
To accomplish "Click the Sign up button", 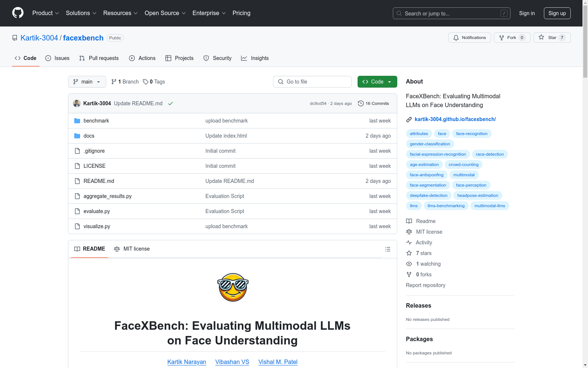I will tap(557, 13).
